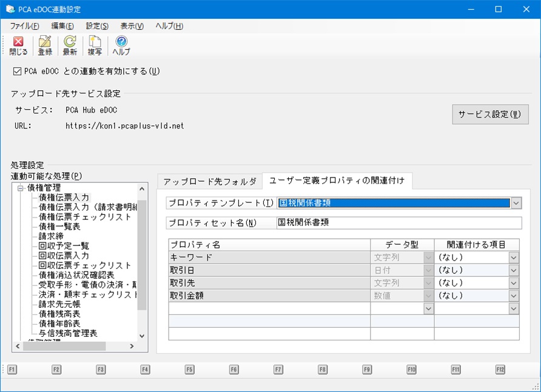Toggle the PCA eDOC との連動を有効にする checkbox
The image size is (541, 392).
[17, 71]
